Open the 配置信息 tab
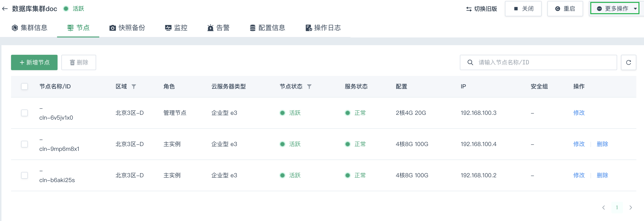644x221 pixels. (x=268, y=28)
